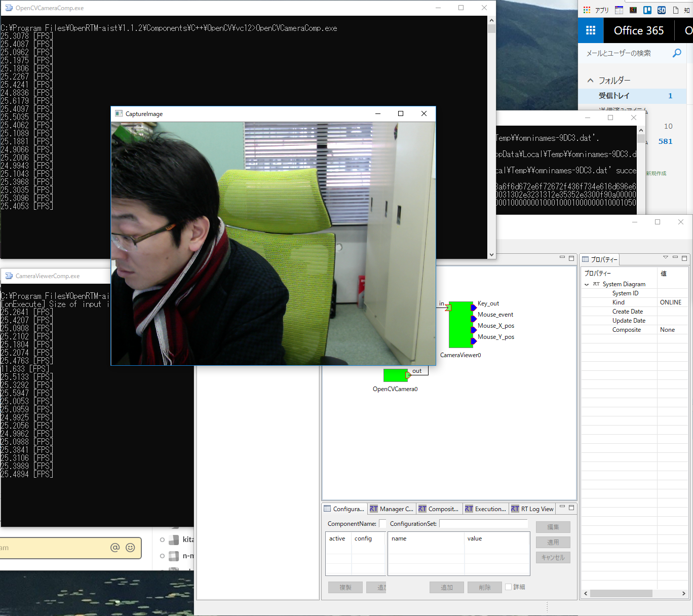Click the 'out' port of OpenCVCamera0
This screenshot has height=616, width=693.
coord(408,375)
